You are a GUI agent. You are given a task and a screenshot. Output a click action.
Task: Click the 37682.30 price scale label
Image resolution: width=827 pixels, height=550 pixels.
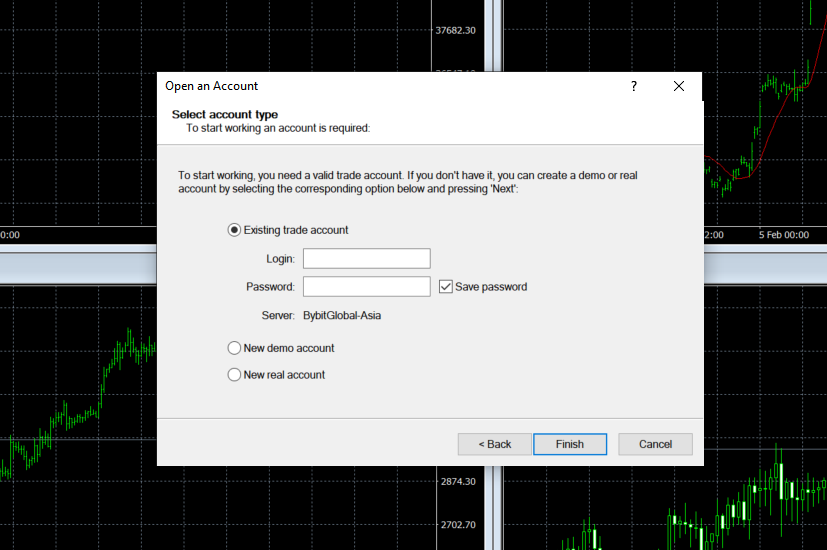[x=455, y=30]
